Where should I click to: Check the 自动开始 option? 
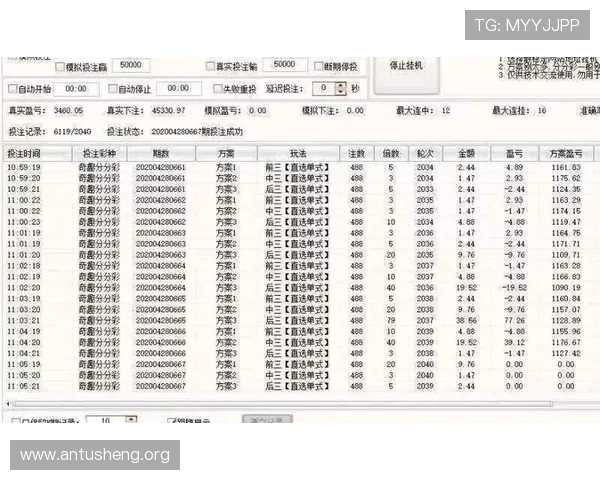[x=13, y=89]
